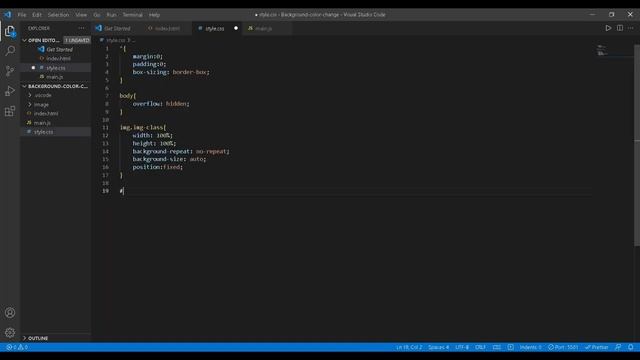Open the Run menu

coord(111,15)
